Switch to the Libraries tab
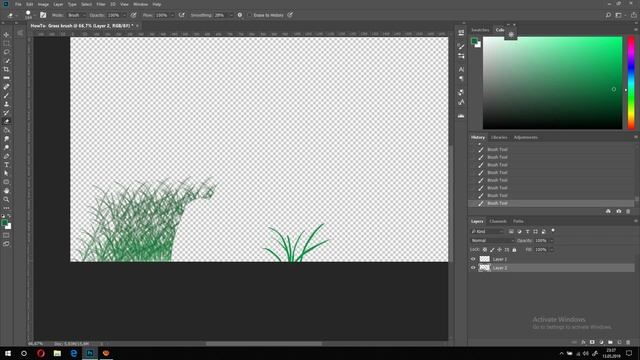 pyautogui.click(x=499, y=138)
